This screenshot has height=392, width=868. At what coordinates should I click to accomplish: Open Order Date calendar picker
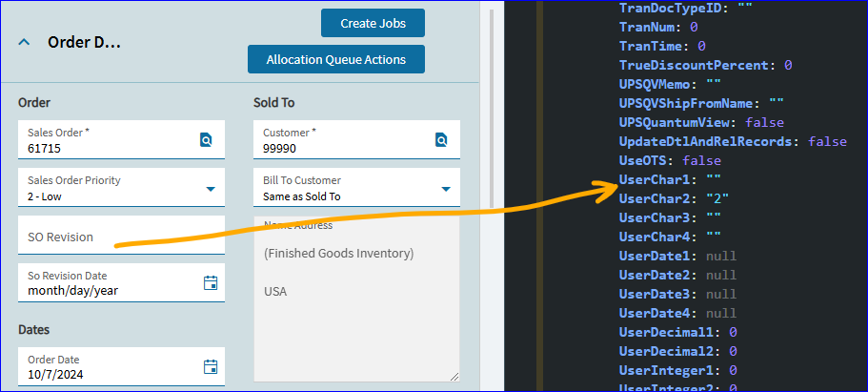211,367
